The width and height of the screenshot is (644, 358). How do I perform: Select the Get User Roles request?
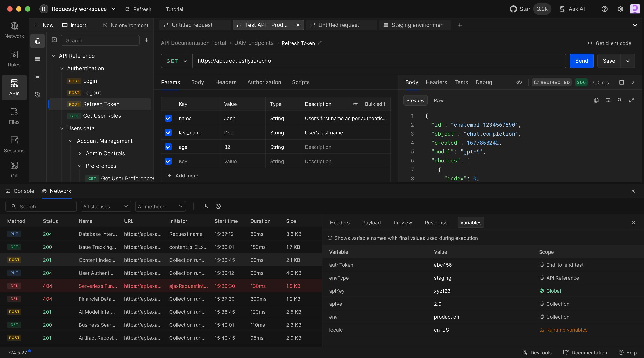[100, 116]
